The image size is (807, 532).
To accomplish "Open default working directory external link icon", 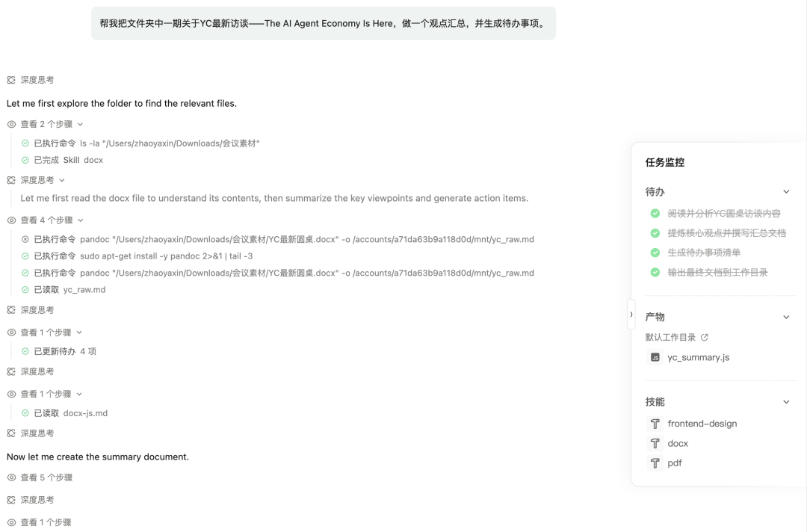I will click(x=705, y=338).
